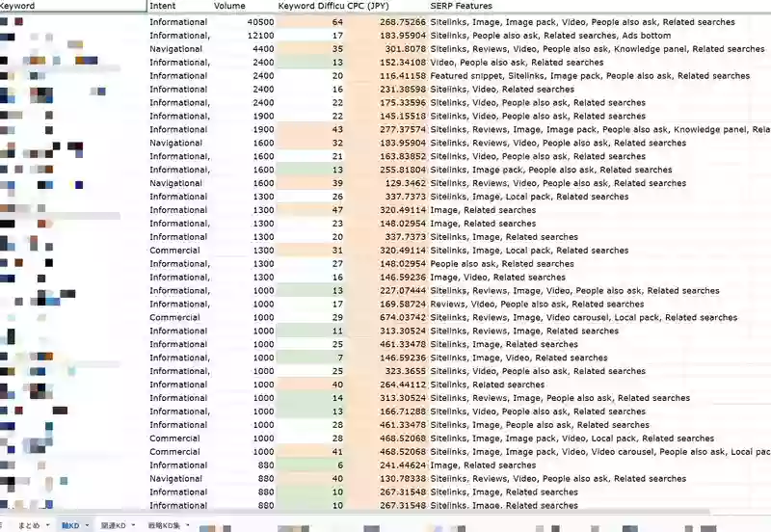
Task: Open the まとめ sheet tab
Action: [29, 525]
